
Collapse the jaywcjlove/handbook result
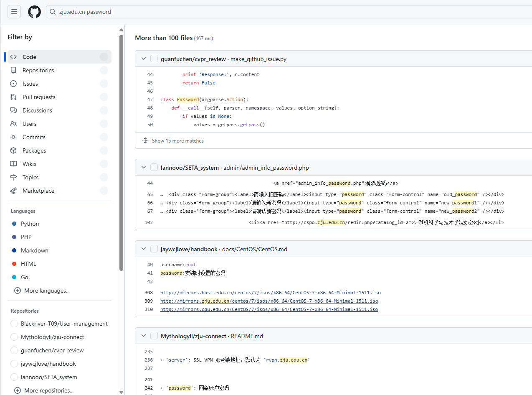pos(144,249)
